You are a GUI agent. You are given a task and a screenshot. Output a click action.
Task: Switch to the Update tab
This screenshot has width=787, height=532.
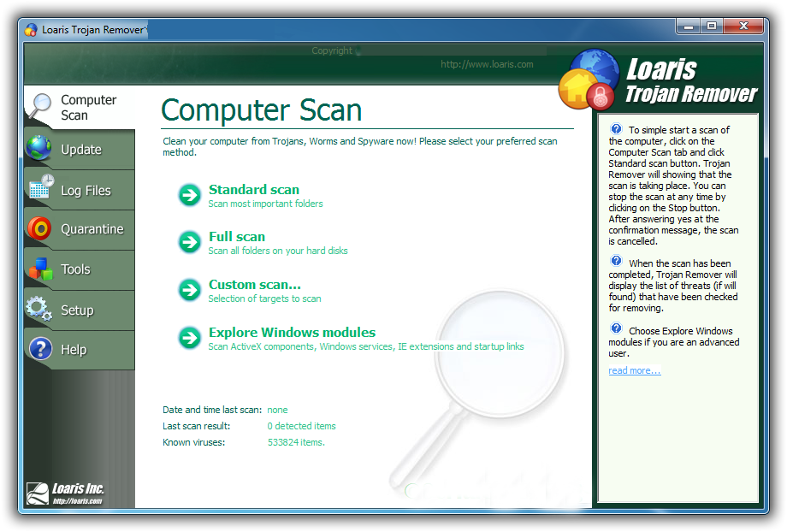[x=80, y=150]
